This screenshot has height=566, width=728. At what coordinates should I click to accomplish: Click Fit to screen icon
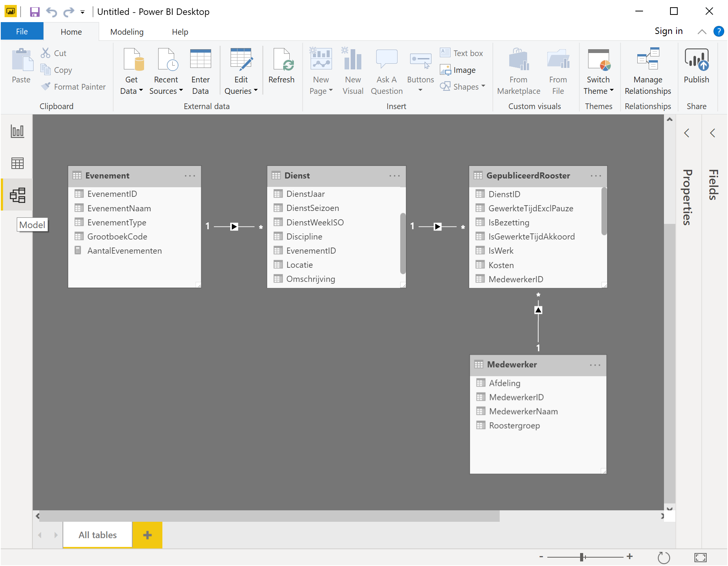(700, 557)
